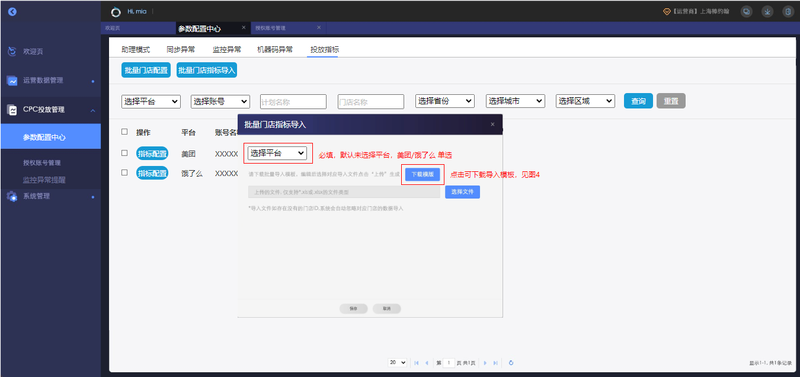Click the 欢迎页 sidebar icon
The height and width of the screenshot is (377, 800).
point(13,52)
